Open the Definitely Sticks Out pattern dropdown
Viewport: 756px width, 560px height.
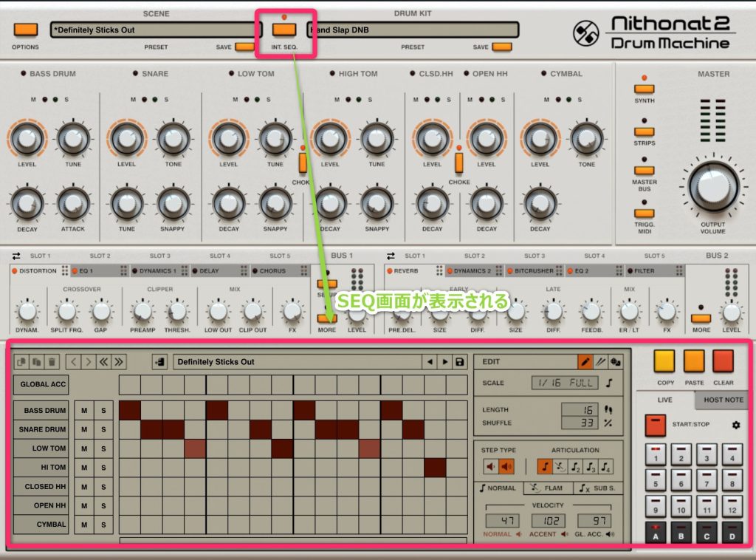[x=295, y=362]
